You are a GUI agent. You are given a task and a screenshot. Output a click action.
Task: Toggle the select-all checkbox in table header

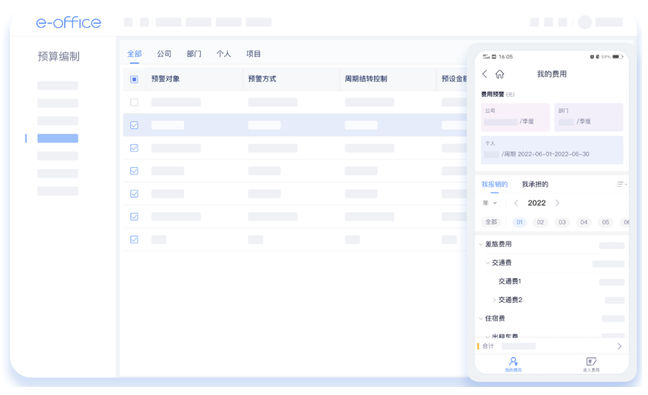(x=134, y=79)
